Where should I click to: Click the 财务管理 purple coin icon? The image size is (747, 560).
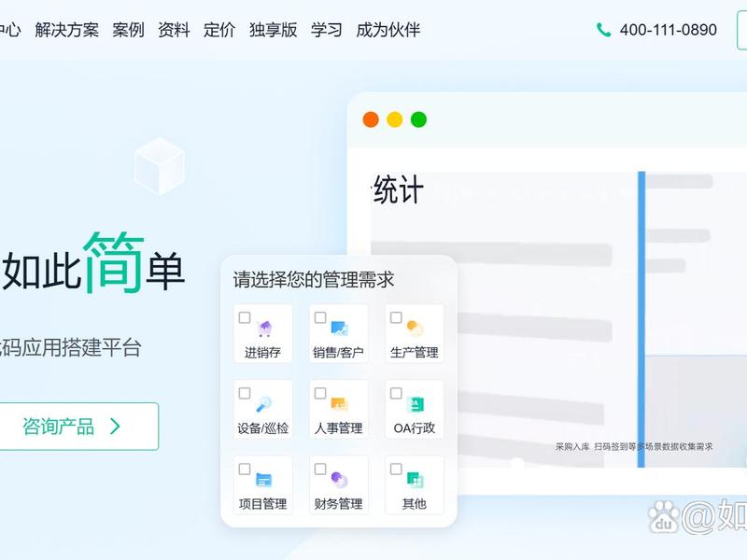(x=339, y=480)
